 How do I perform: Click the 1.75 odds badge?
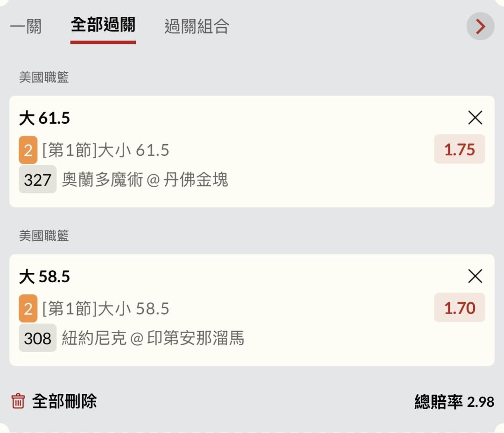(x=459, y=149)
